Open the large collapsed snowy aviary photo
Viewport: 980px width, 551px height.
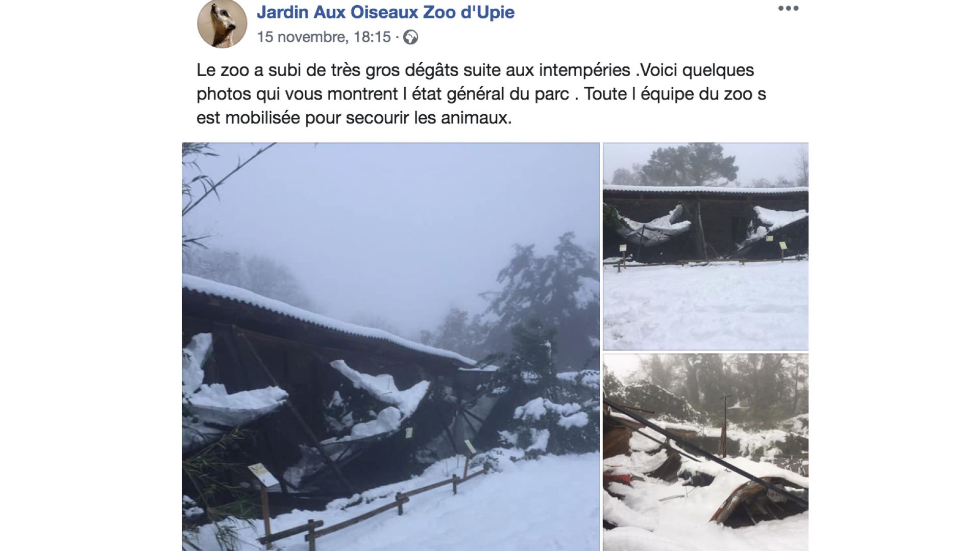[391, 347]
